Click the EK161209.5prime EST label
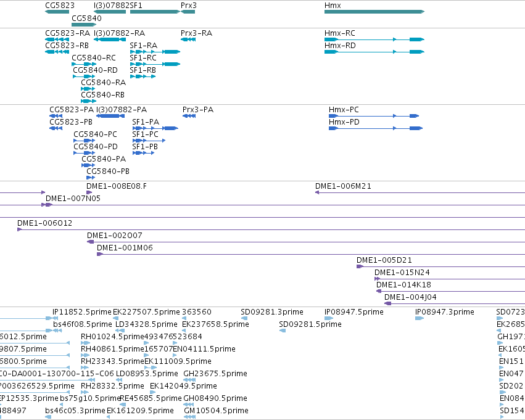This screenshot has height=420, width=525. [140, 411]
